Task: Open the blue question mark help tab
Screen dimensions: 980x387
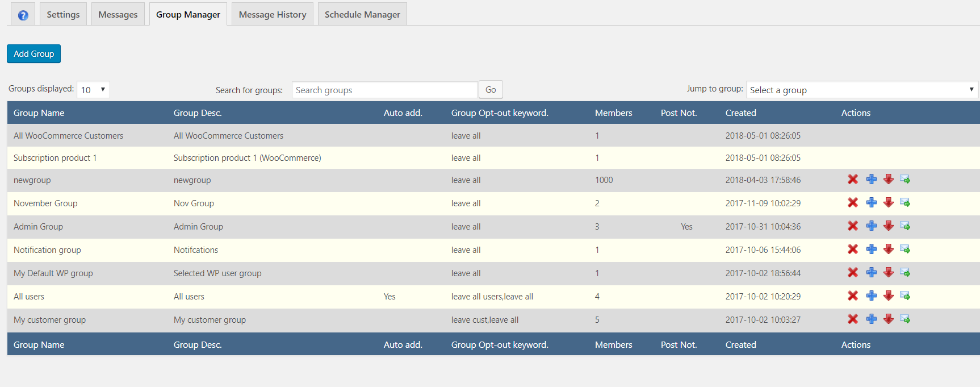Action: pyautogui.click(x=23, y=15)
